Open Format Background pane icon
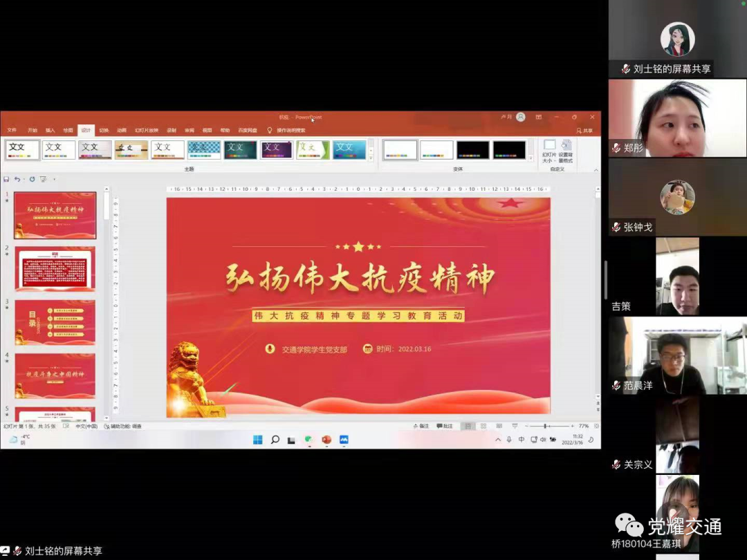The height and width of the screenshot is (560, 747). (566, 151)
